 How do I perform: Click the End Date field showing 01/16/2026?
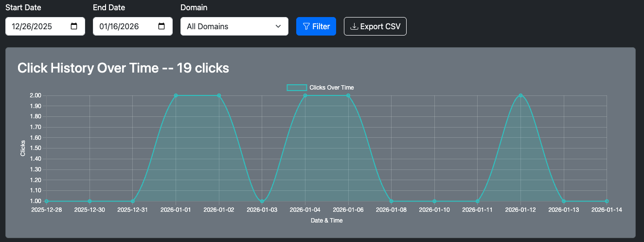[x=124, y=26]
